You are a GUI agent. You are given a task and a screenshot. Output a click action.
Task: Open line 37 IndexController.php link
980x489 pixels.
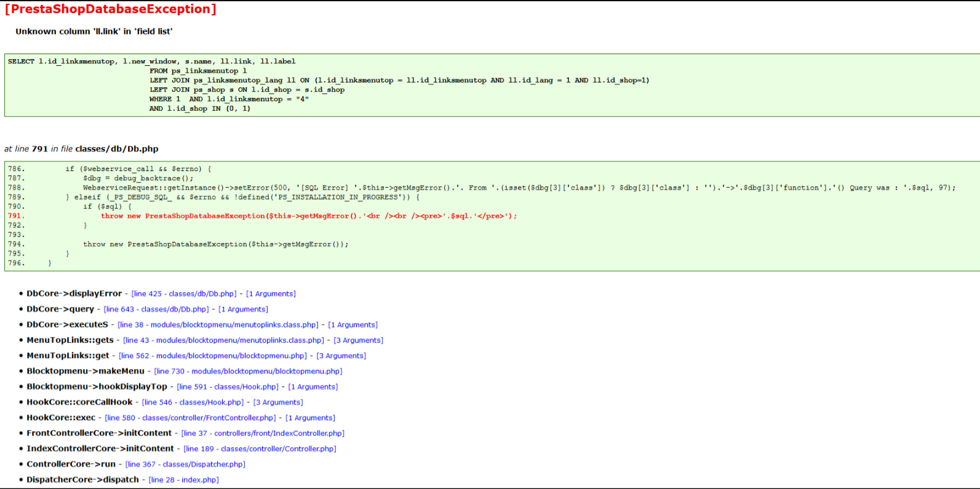click(x=263, y=433)
